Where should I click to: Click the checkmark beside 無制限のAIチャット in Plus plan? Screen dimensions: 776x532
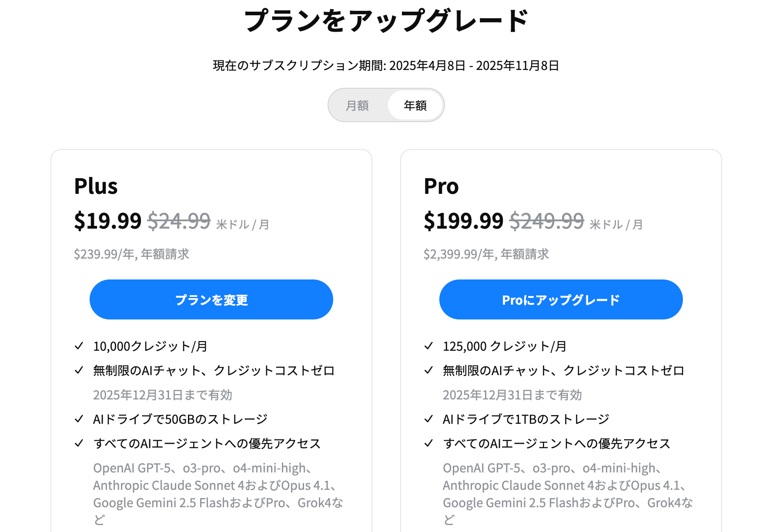pyautogui.click(x=79, y=370)
